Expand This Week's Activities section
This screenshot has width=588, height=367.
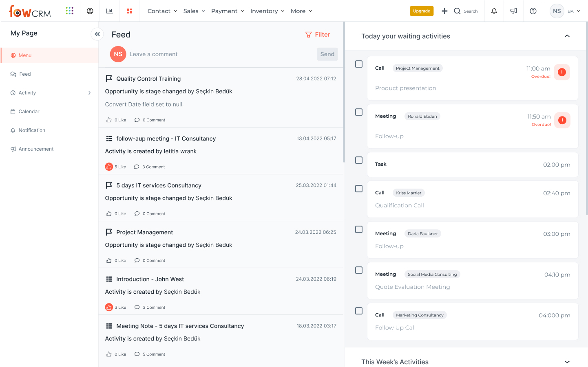pyautogui.click(x=567, y=362)
